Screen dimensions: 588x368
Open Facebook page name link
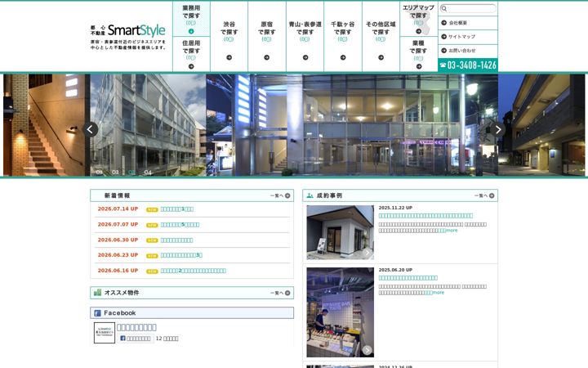136,327
